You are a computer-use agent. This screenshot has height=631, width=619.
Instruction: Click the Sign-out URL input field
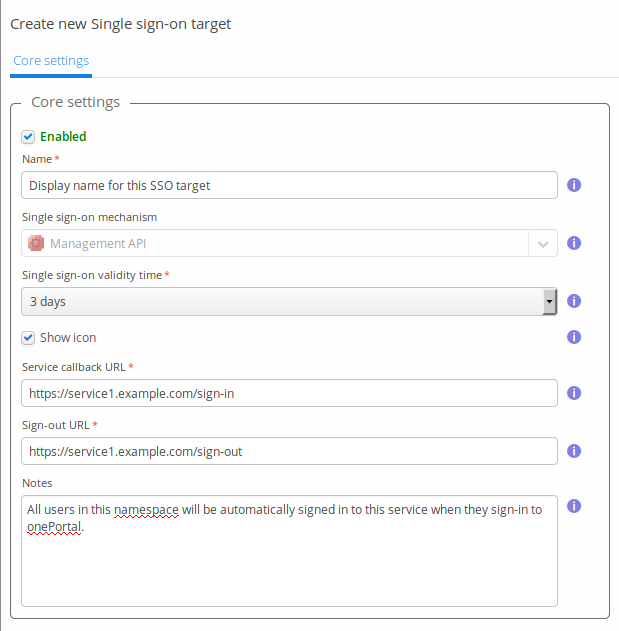tap(289, 451)
